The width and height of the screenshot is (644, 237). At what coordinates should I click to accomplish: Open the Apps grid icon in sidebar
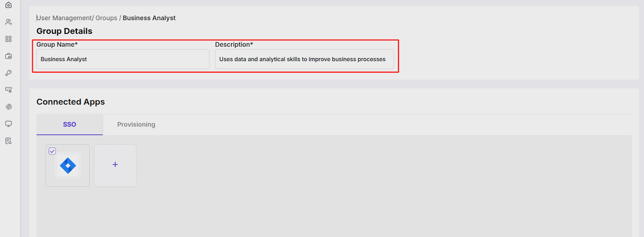coord(8,39)
